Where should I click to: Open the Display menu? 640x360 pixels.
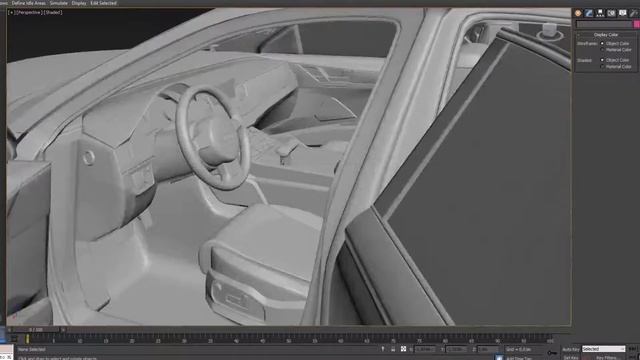[x=79, y=3]
